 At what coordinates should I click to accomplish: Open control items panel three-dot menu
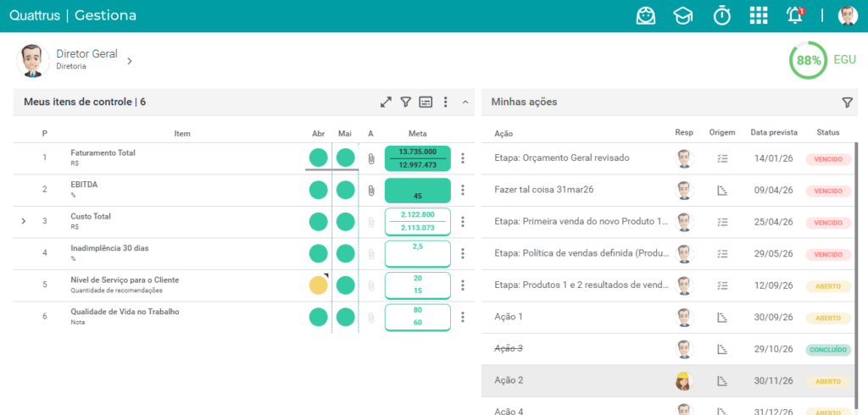(x=445, y=102)
